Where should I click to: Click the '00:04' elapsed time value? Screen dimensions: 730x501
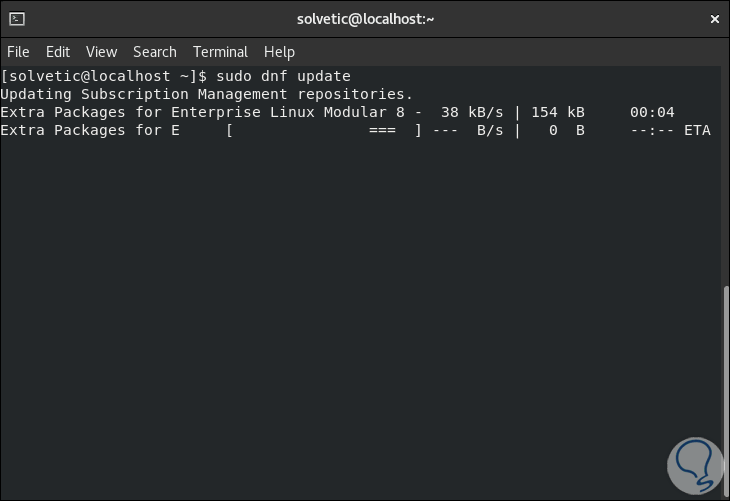tap(652, 112)
